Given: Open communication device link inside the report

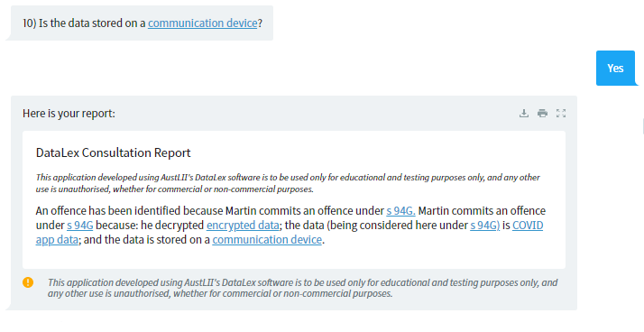Looking at the screenshot, I should tap(267, 240).
